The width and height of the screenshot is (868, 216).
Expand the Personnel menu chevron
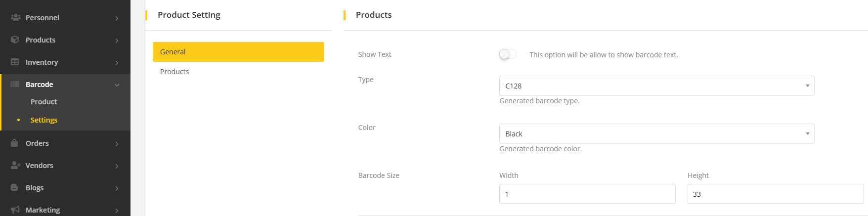[117, 18]
